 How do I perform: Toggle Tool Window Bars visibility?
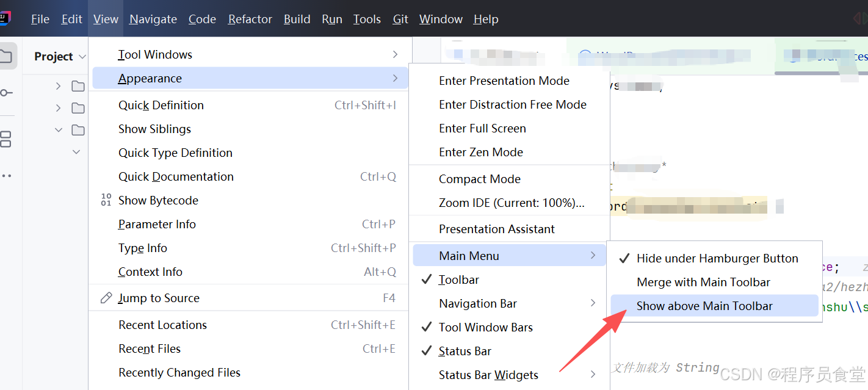pyautogui.click(x=509, y=327)
